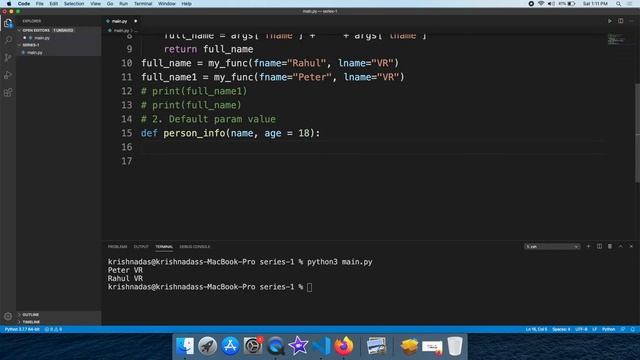The height and width of the screenshot is (360, 640).
Task: Open errors and warnings count in status bar
Action: [53, 329]
